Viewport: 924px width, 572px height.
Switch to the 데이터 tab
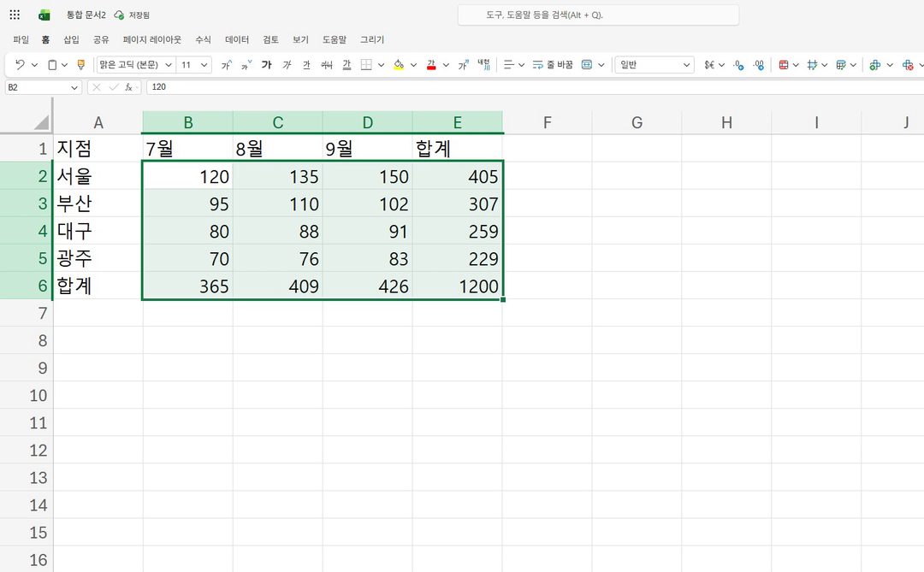pyautogui.click(x=237, y=39)
